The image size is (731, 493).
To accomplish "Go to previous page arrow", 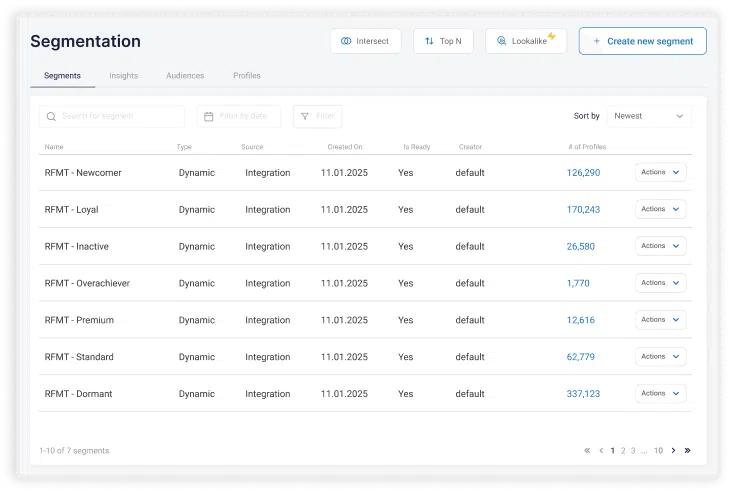I will coord(600,451).
